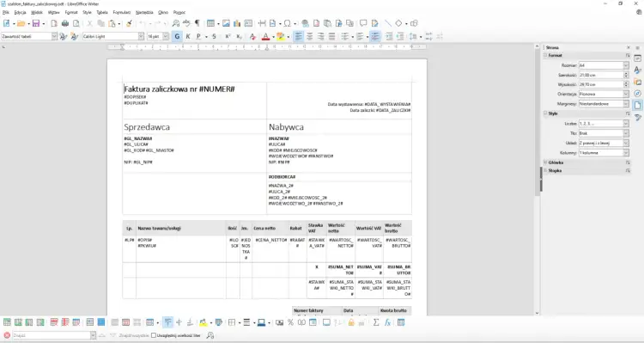The height and width of the screenshot is (343, 644).
Task: Click the highlighting color marker icon
Action: [281, 37]
